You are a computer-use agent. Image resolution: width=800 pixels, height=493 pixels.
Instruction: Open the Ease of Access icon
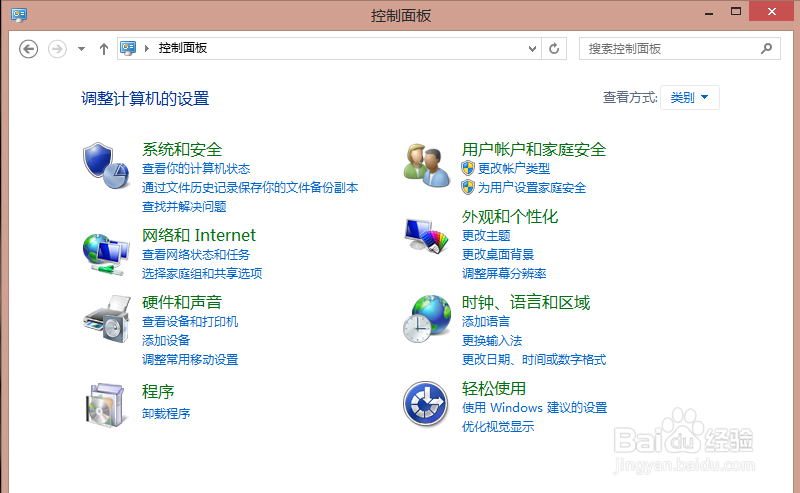coord(426,404)
